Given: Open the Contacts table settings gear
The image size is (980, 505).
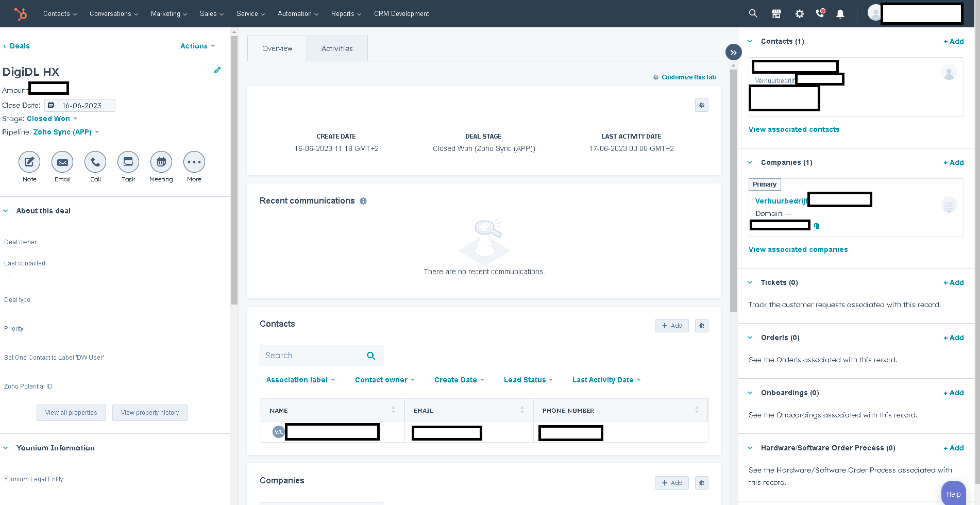Looking at the screenshot, I should 701,326.
